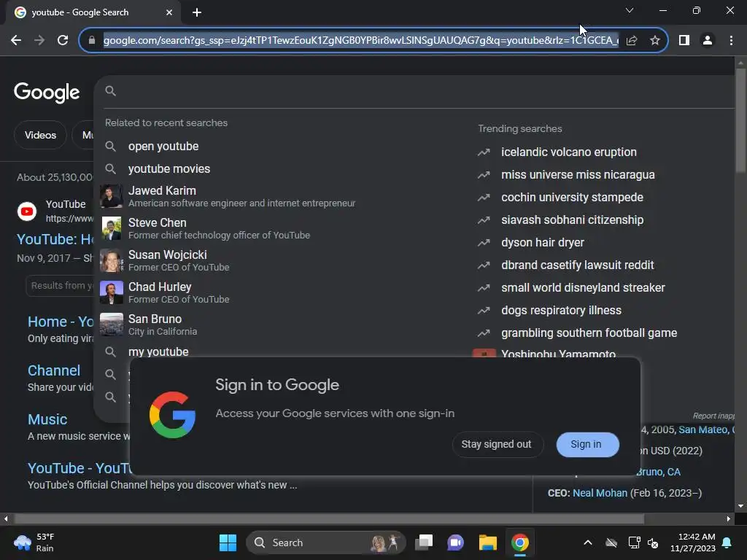This screenshot has width=747, height=560.
Task: Open the Chat app on taskbar
Action: (455, 542)
